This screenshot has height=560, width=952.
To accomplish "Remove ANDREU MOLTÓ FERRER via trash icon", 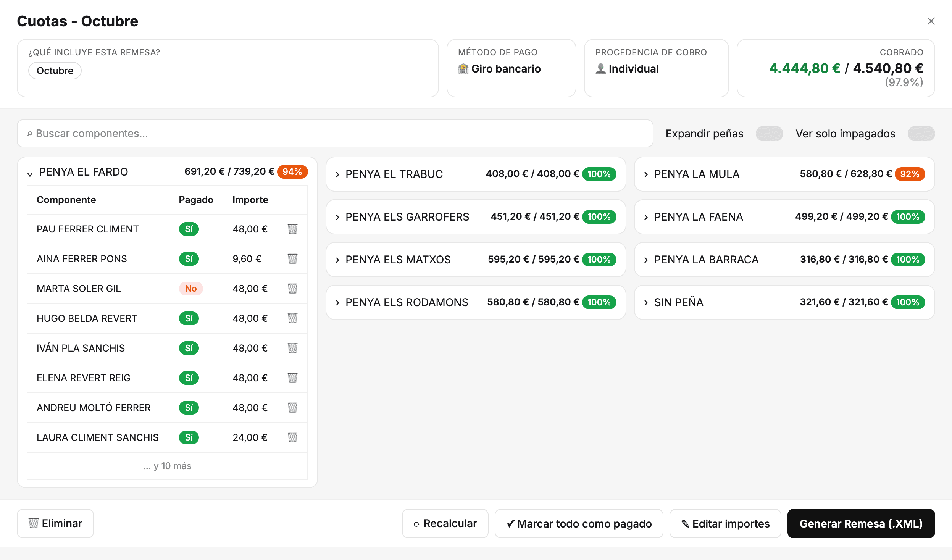I will coord(292,408).
